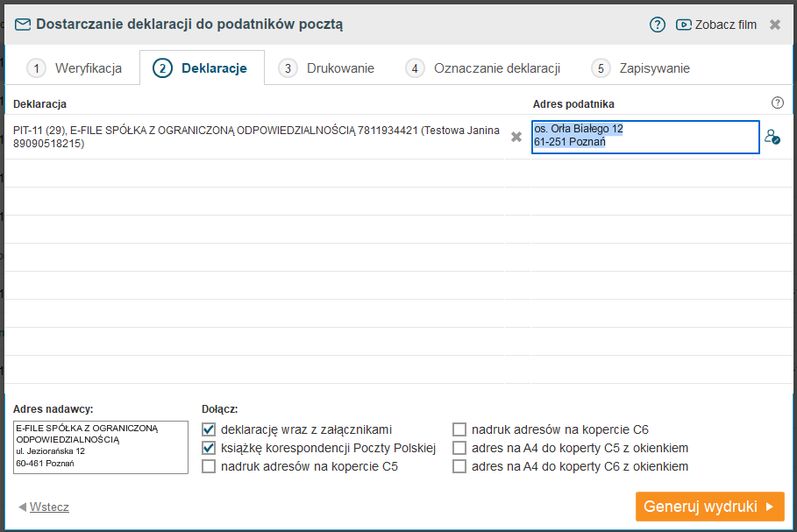Screen dimensions: 797x532
Task: Click inside the Adres nadawcy text field
Action: [100, 447]
